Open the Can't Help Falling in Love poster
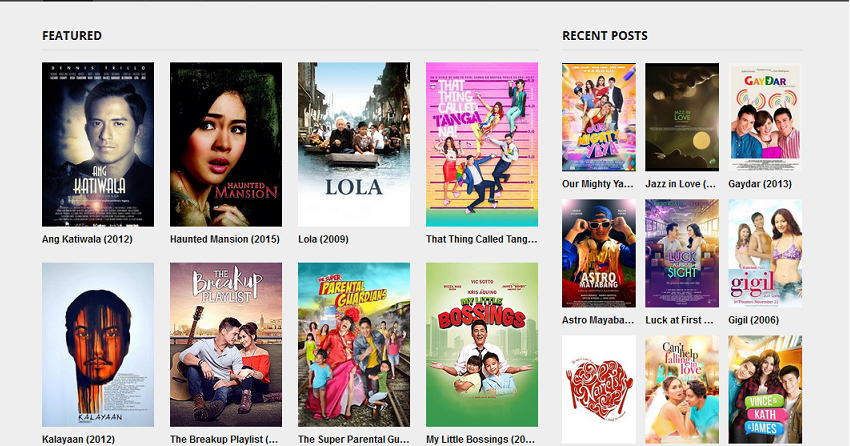The image size is (850, 446). [x=682, y=390]
